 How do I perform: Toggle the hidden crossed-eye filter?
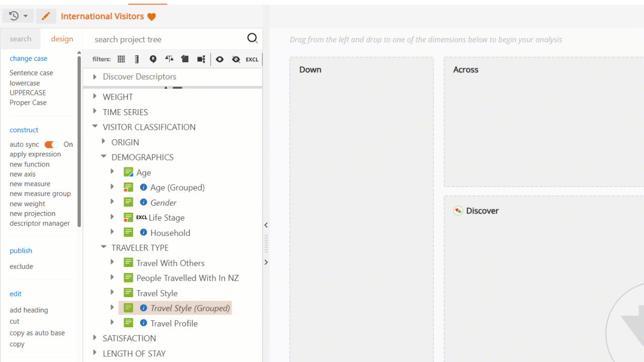(x=236, y=59)
